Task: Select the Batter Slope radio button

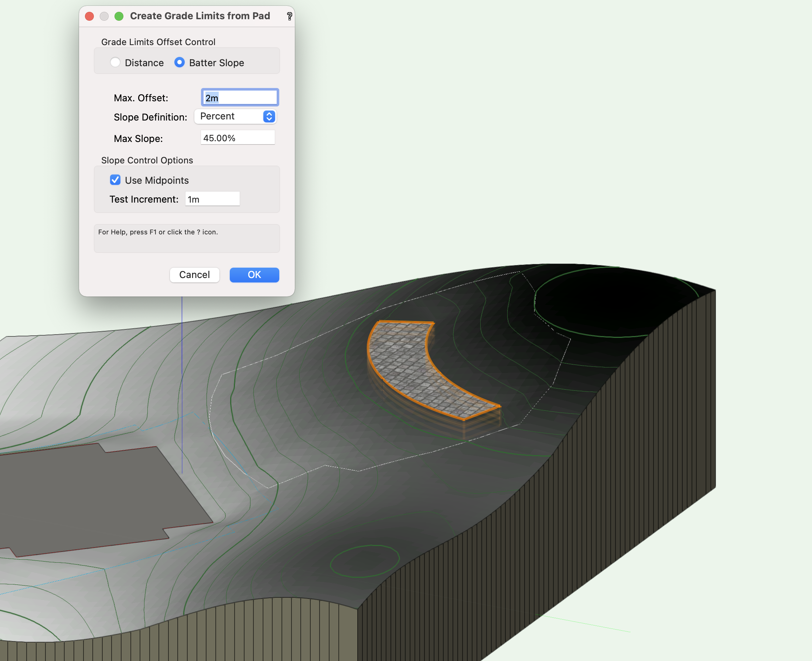Action: (179, 62)
